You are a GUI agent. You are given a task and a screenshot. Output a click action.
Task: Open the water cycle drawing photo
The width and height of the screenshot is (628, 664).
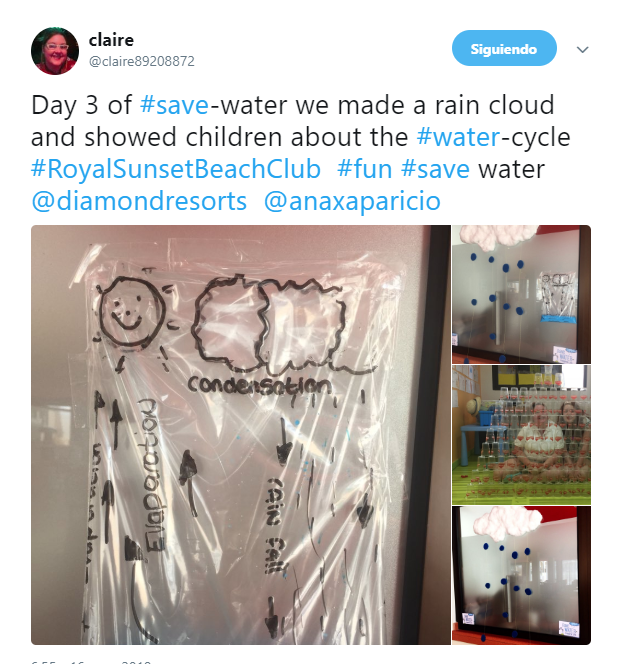click(241, 435)
